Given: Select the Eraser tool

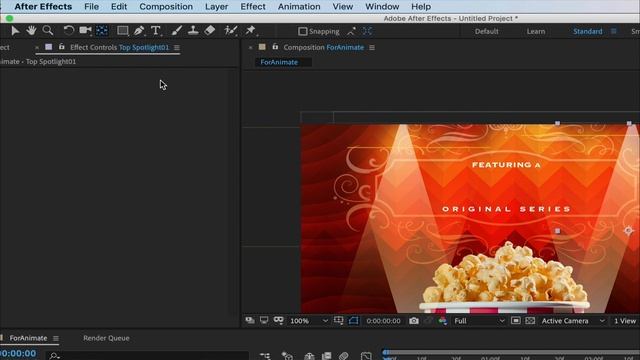Looking at the screenshot, I should coord(210,31).
